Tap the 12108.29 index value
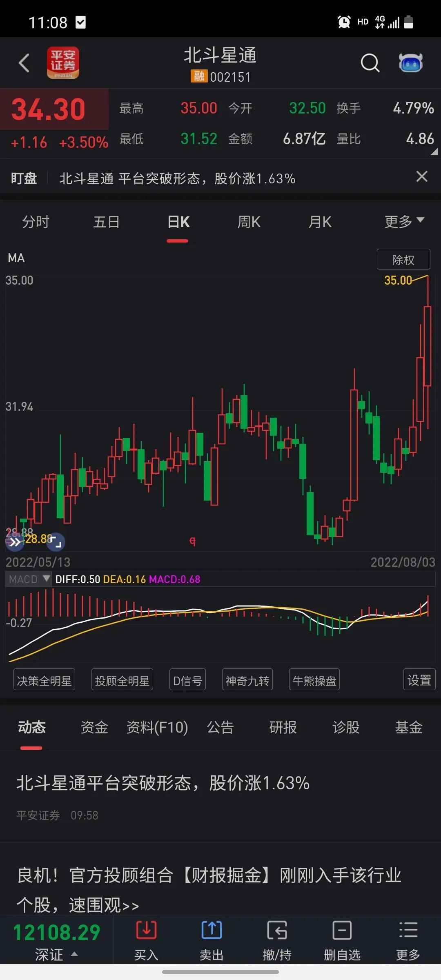 point(57,933)
